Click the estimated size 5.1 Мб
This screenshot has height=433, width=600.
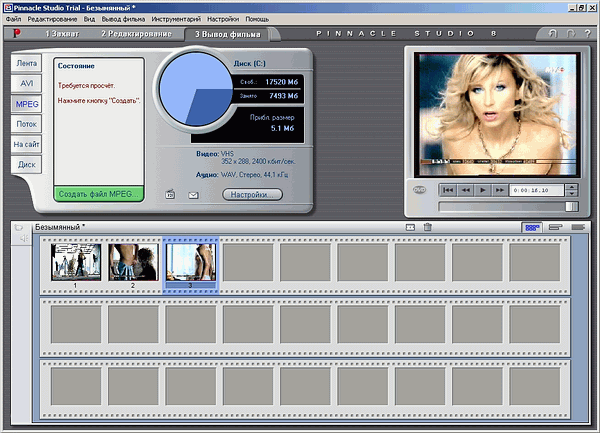pyautogui.click(x=282, y=128)
